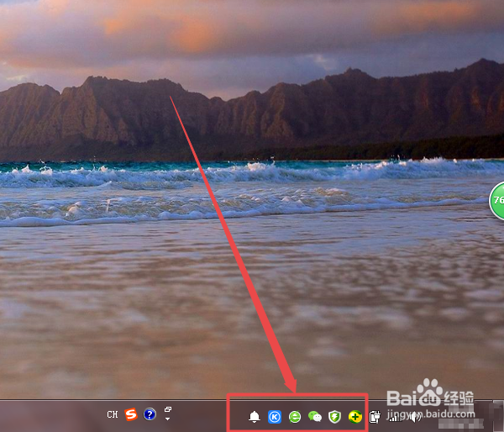Open the green shield lightning tray icon
The height and width of the screenshot is (432, 504).
pos(334,417)
